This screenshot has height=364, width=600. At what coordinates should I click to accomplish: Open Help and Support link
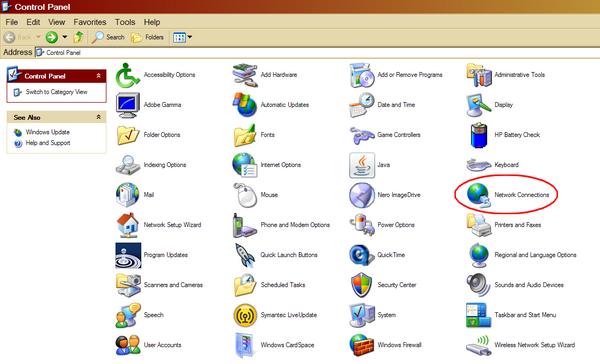click(x=48, y=143)
